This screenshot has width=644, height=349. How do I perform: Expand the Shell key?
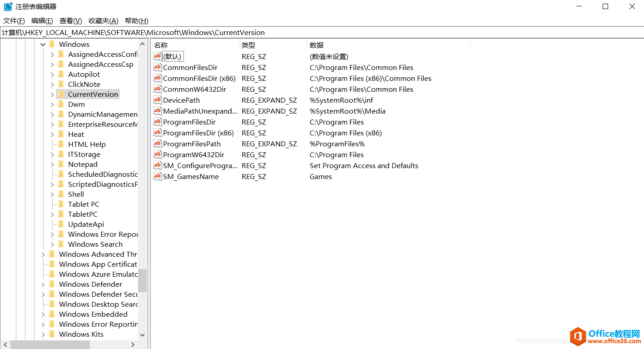[52, 194]
